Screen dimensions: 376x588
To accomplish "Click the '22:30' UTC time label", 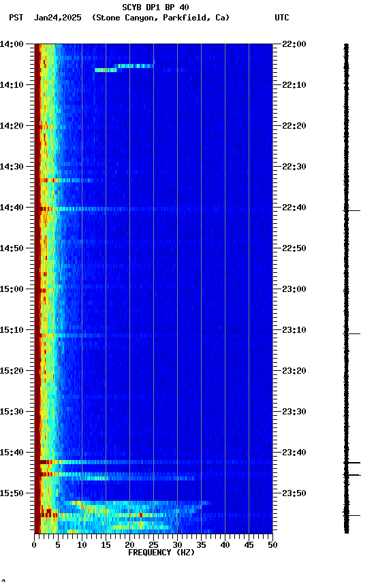I will 294,167.
